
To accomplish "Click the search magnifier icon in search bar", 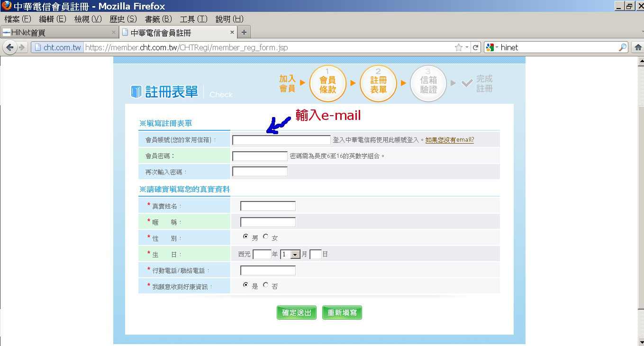I will [x=623, y=47].
